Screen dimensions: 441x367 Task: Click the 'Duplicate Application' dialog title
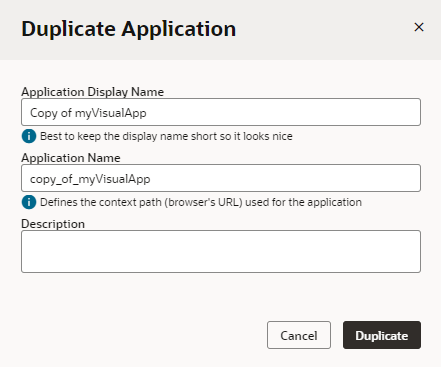click(129, 29)
